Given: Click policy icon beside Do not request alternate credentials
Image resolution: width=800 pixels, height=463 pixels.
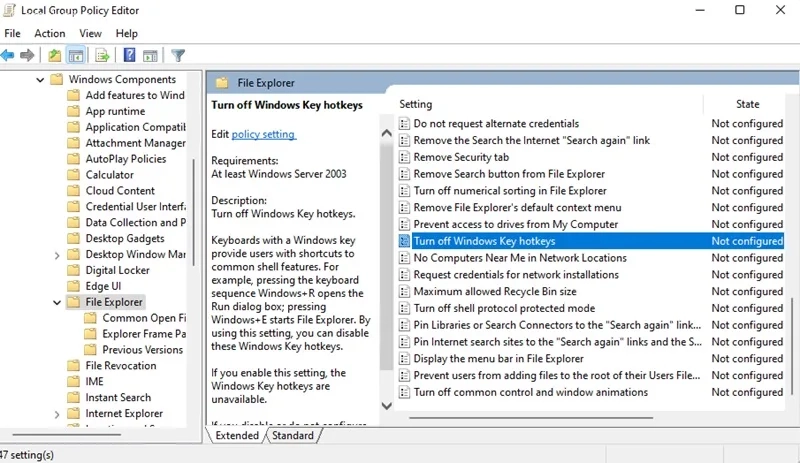Looking at the screenshot, I should coord(404,124).
